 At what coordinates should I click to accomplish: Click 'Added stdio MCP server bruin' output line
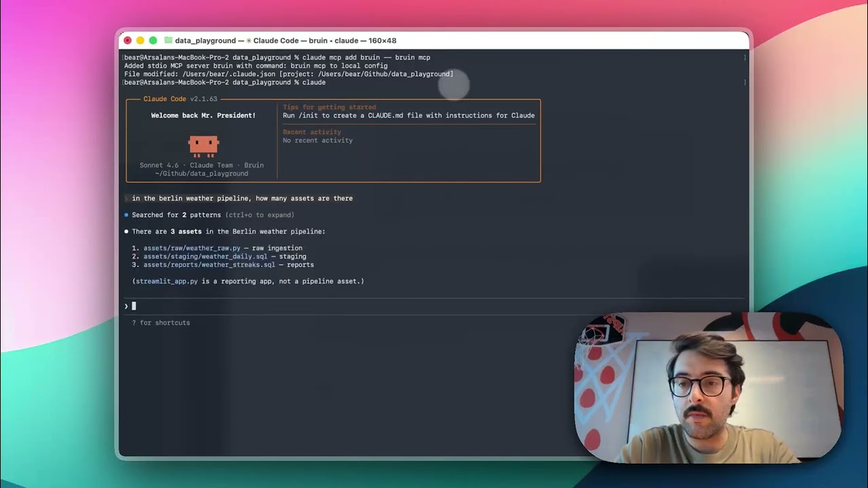(256, 66)
